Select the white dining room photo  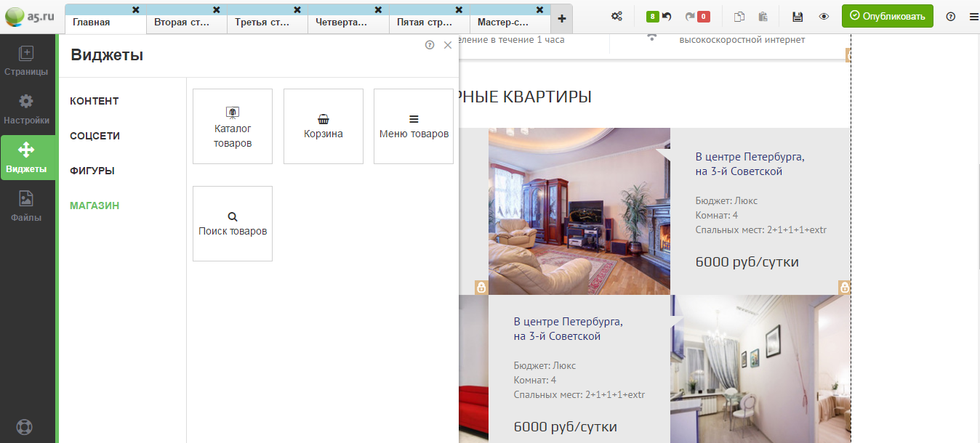pos(760,369)
